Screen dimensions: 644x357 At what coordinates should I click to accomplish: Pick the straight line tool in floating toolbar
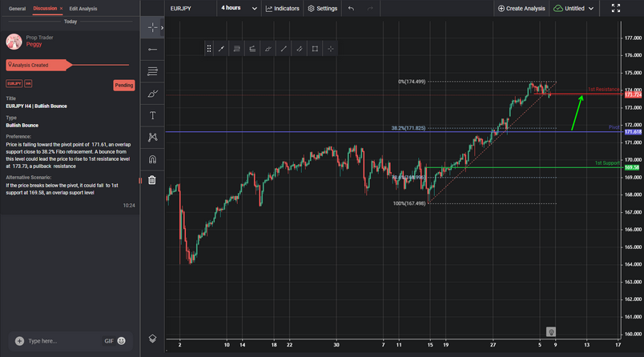[x=284, y=49]
